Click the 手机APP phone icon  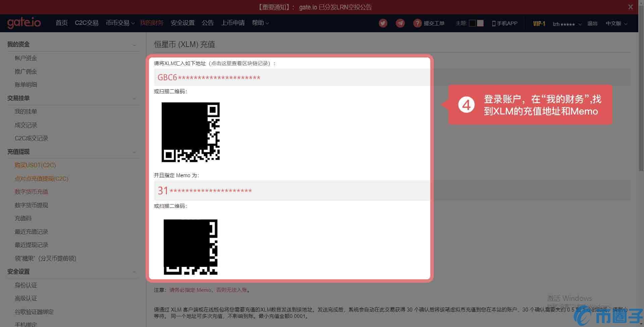click(493, 23)
